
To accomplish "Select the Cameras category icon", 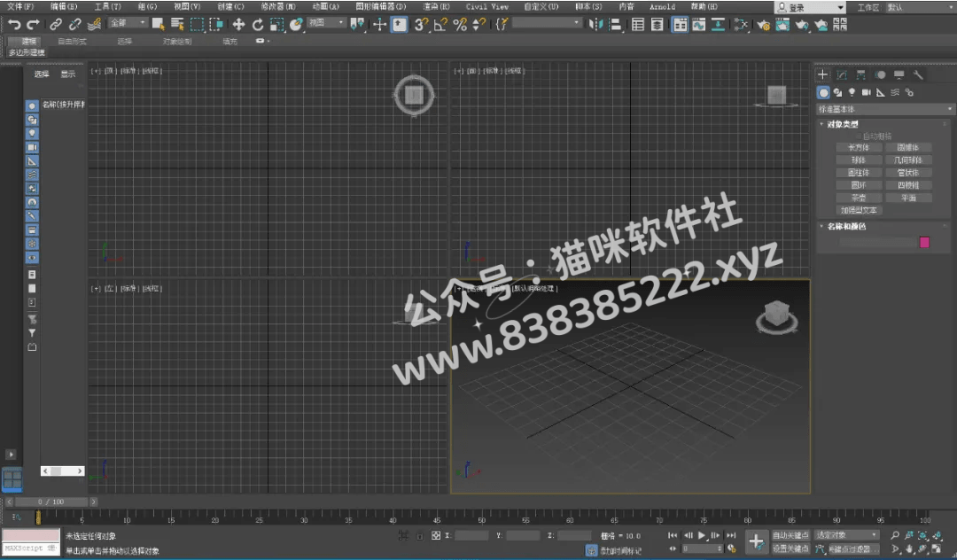I will [x=866, y=92].
